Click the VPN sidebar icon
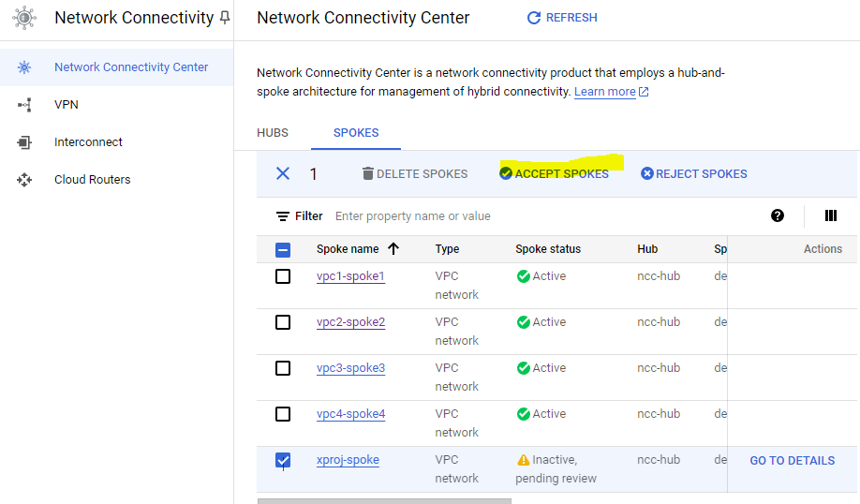The width and height of the screenshot is (860, 504). coord(24,105)
